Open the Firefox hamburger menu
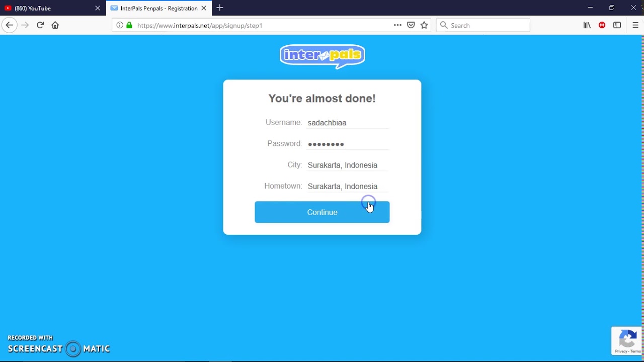This screenshot has width=644, height=362. 635,25
